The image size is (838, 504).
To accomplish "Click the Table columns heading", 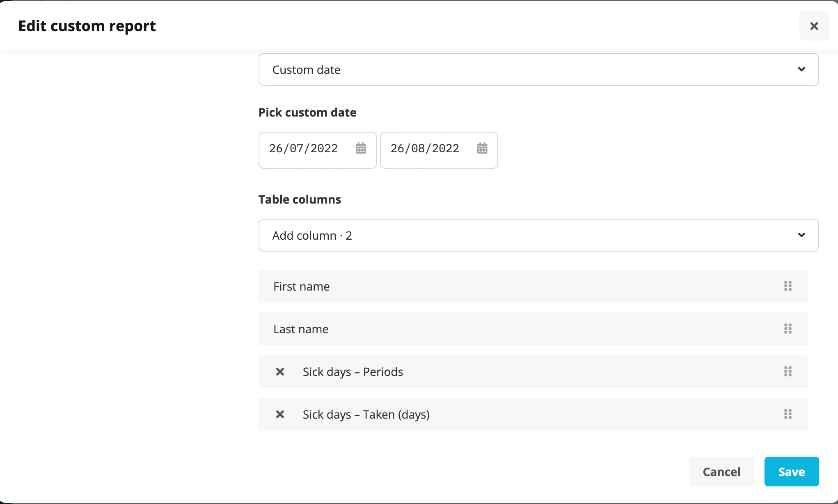I will pos(300,199).
